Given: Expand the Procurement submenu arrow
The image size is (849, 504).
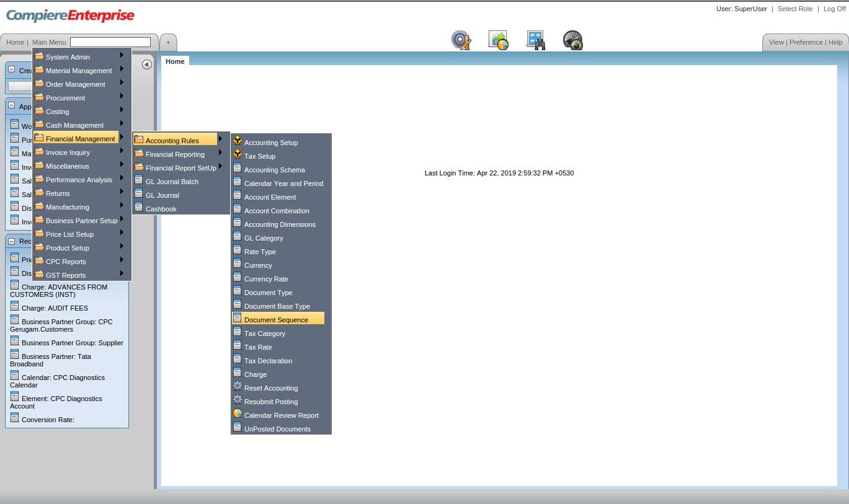Looking at the screenshot, I should (122, 96).
